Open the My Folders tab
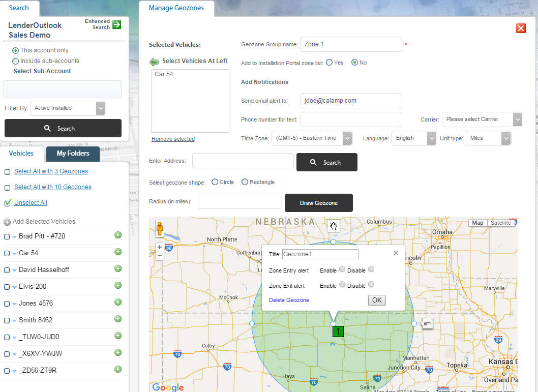Image resolution: width=538 pixels, height=392 pixels. (73, 154)
